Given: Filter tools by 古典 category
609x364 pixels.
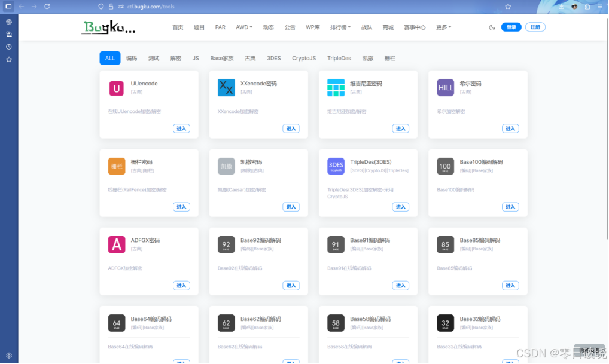Looking at the screenshot, I should point(250,58).
